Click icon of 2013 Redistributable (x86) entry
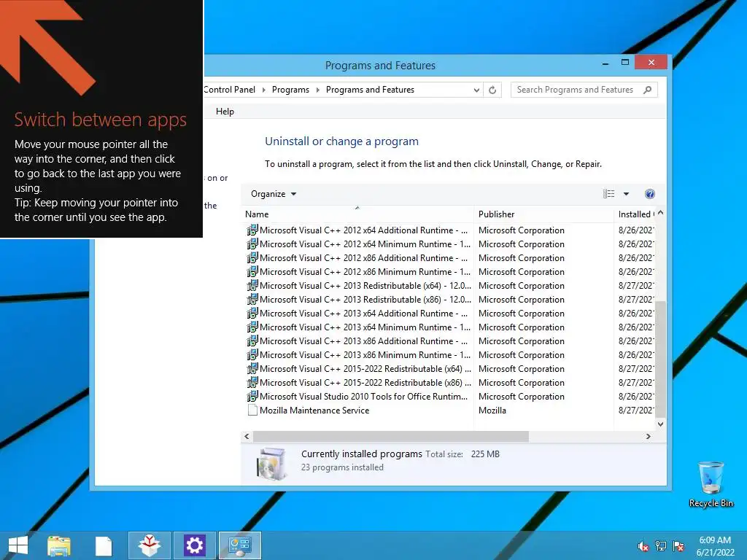 [x=252, y=299]
